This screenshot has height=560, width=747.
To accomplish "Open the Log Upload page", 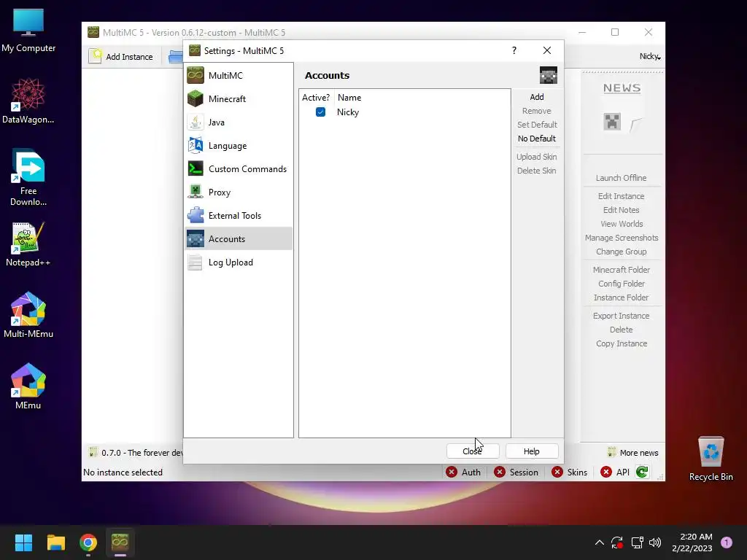I will click(x=239, y=262).
